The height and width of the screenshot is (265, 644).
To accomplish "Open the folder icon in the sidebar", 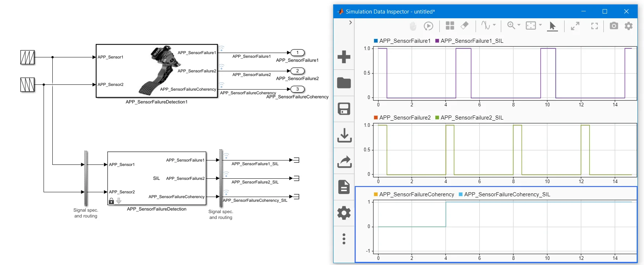I will (344, 83).
